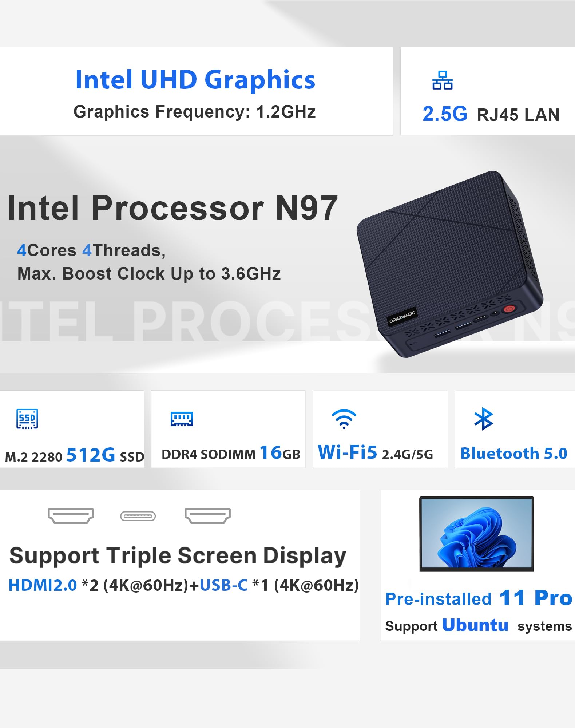This screenshot has height=728, width=575.
Task: Click the ORIGIMAGIC logo on the device
Action: pos(402,317)
